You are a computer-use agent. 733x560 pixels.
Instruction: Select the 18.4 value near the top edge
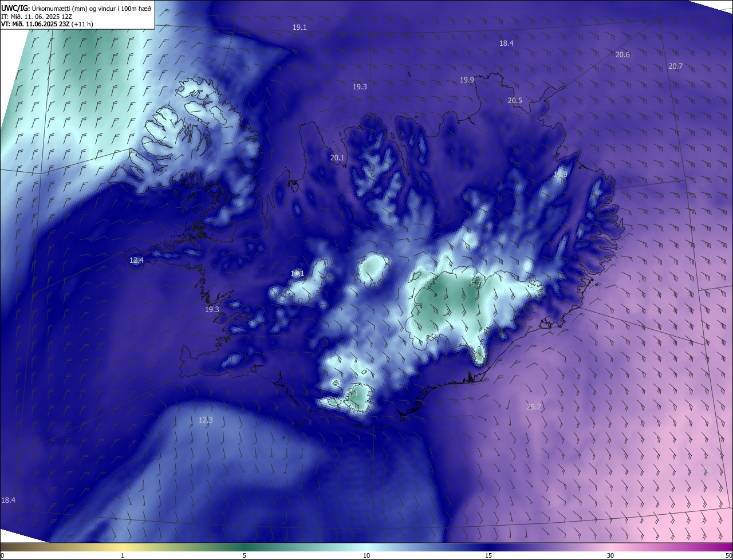tap(506, 44)
